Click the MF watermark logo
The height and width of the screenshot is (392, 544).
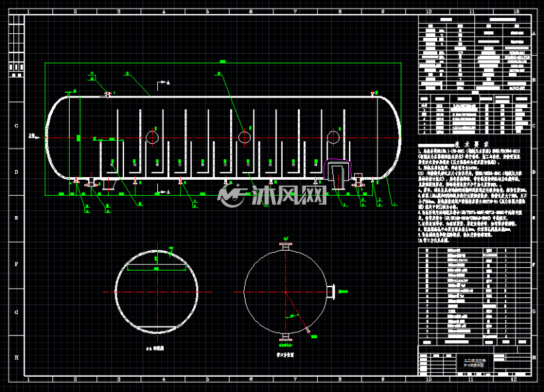[232, 195]
